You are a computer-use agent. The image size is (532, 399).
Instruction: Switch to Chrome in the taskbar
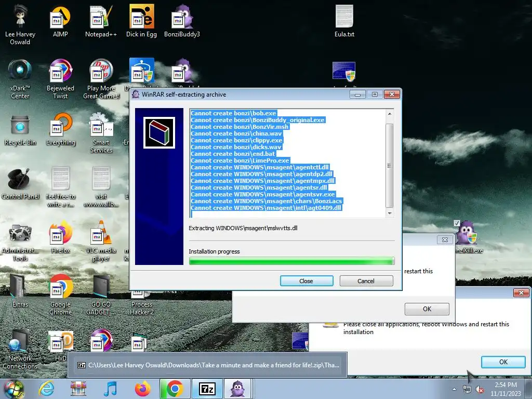pos(175,389)
